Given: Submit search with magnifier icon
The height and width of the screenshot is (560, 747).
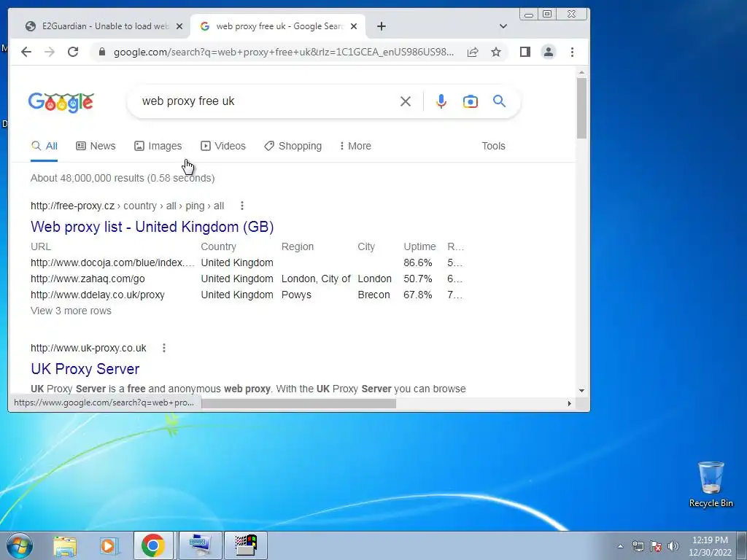Looking at the screenshot, I should (499, 101).
